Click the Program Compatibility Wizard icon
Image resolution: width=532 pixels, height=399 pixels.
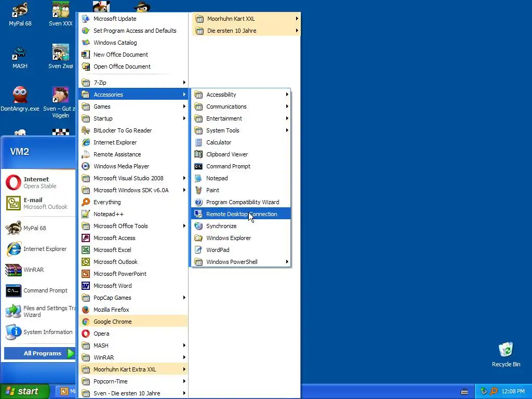point(198,202)
